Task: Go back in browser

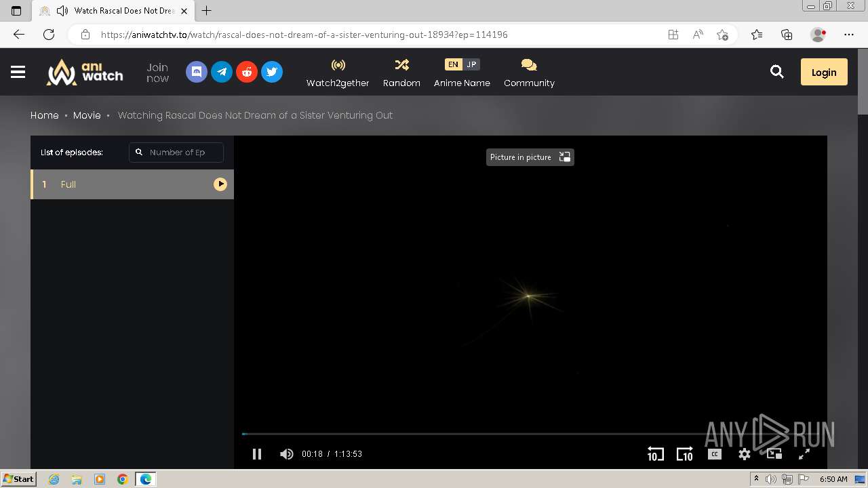Action: pos(19,35)
